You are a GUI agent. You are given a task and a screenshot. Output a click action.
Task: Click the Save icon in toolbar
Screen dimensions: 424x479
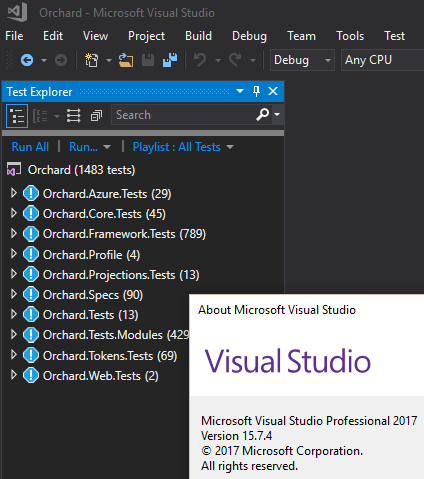pos(148,60)
